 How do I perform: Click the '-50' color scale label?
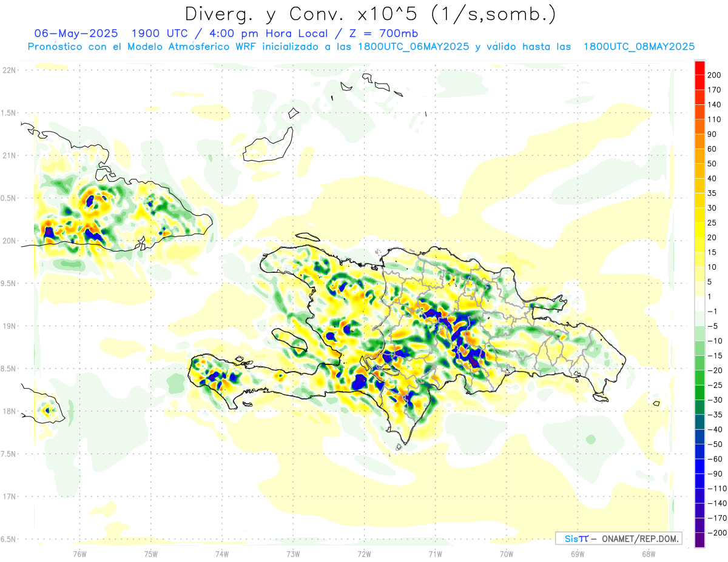pos(715,444)
